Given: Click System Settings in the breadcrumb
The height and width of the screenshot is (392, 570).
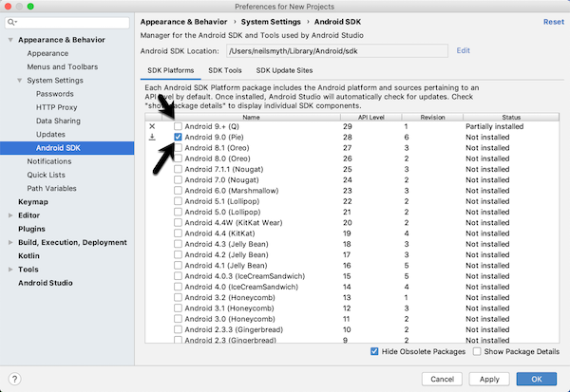Looking at the screenshot, I should point(271,22).
